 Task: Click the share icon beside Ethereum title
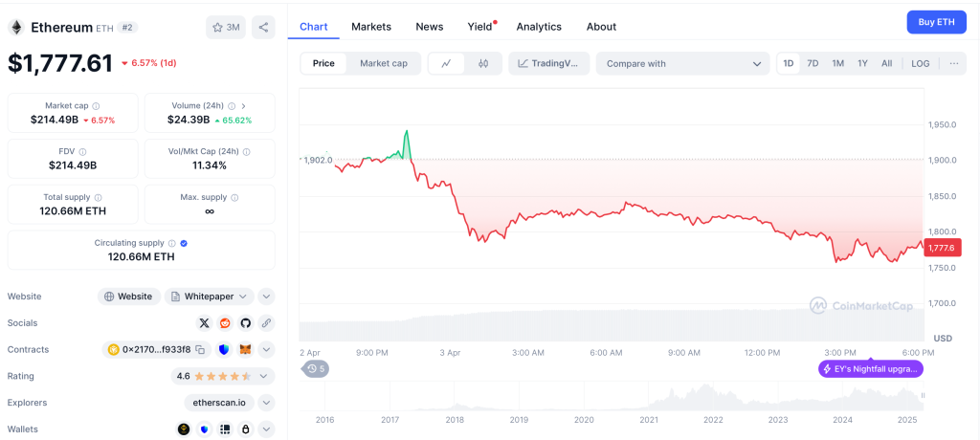coord(263,27)
